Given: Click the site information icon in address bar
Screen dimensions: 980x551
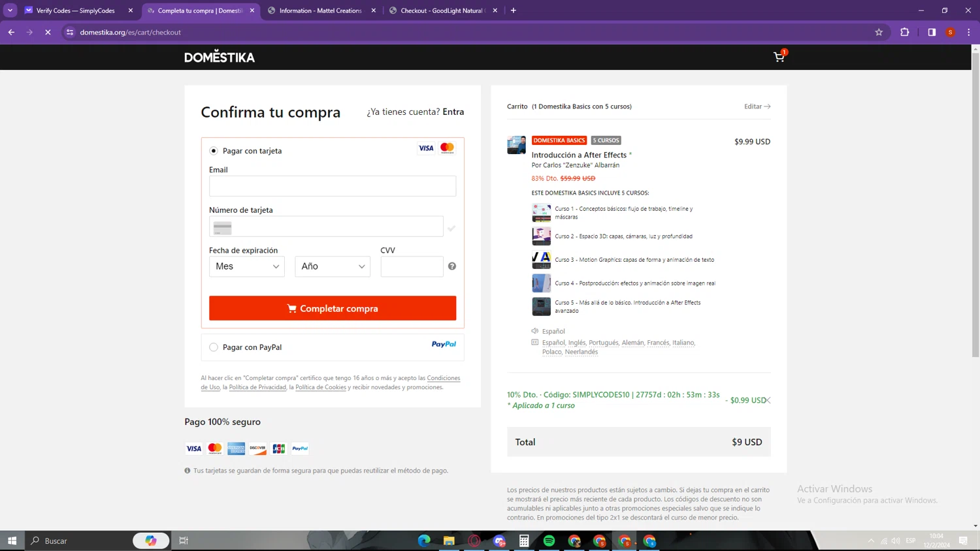Looking at the screenshot, I should [x=70, y=32].
